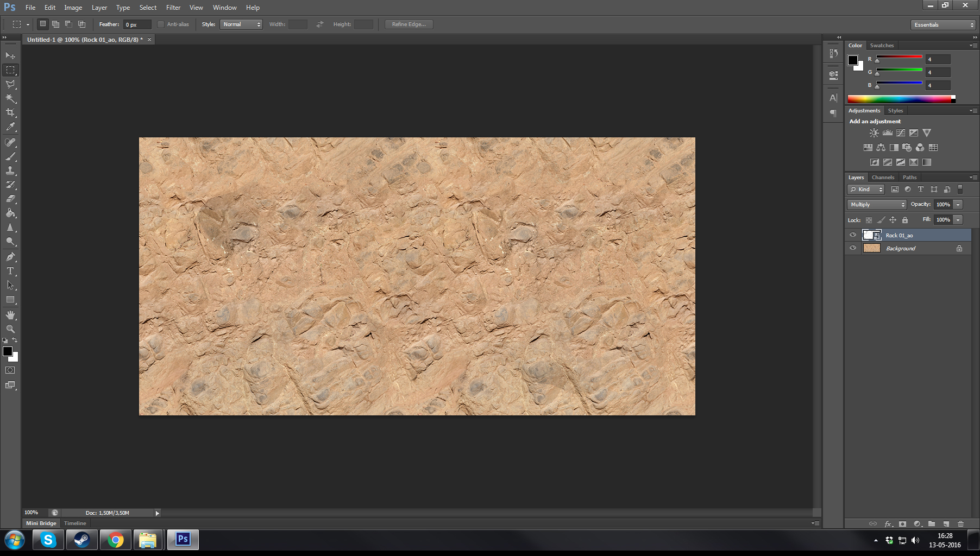
Task: Select the Brush tool
Action: [10, 156]
